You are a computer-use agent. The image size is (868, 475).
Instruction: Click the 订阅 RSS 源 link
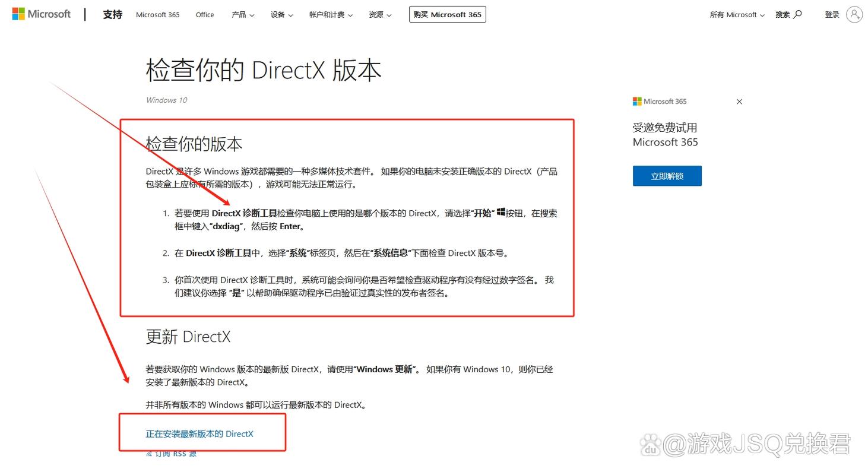[x=171, y=454]
